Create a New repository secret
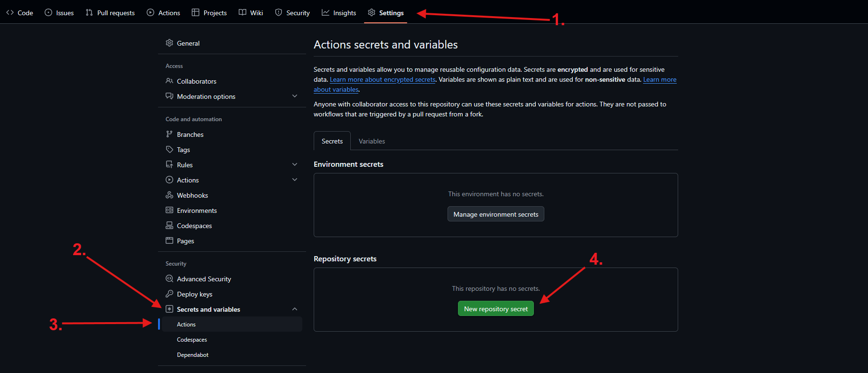The image size is (868, 373). click(x=496, y=309)
